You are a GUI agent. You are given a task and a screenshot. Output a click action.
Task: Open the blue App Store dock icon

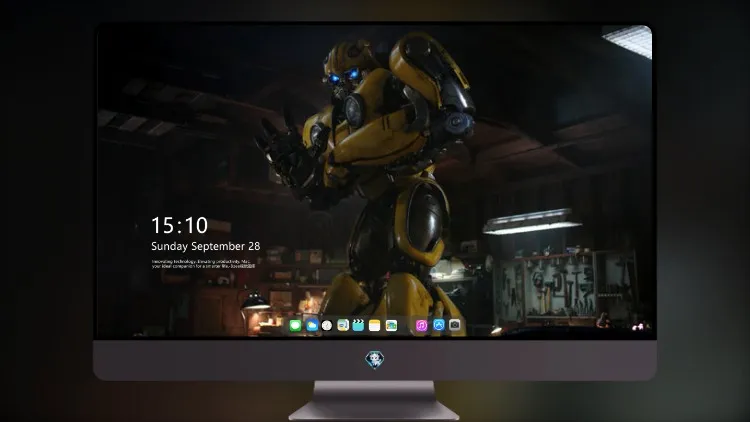pyautogui.click(x=439, y=325)
